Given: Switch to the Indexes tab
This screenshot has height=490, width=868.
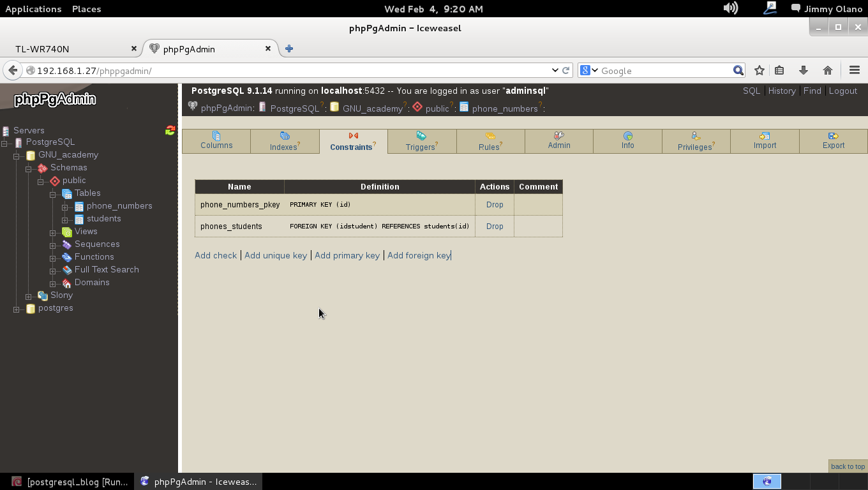Looking at the screenshot, I should 285,142.
